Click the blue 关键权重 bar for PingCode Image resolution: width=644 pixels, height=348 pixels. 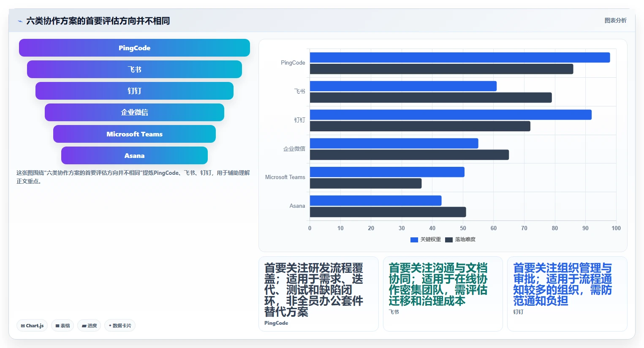[x=460, y=57]
